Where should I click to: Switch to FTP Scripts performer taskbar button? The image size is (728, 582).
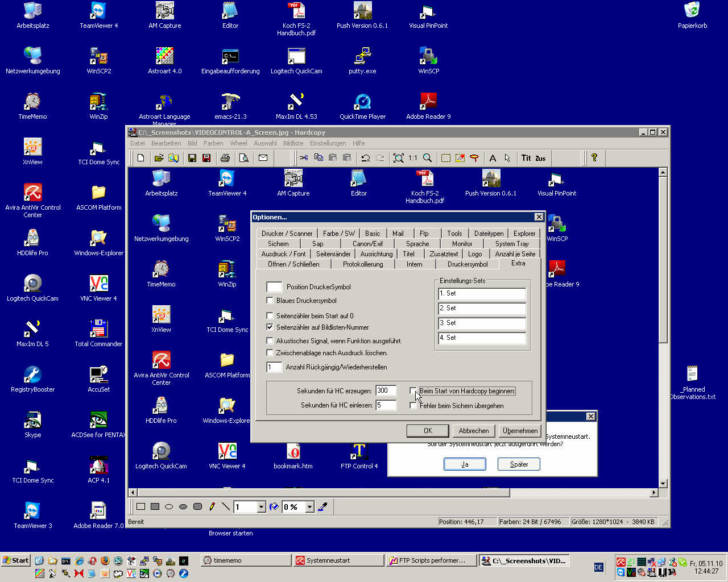tap(431, 560)
